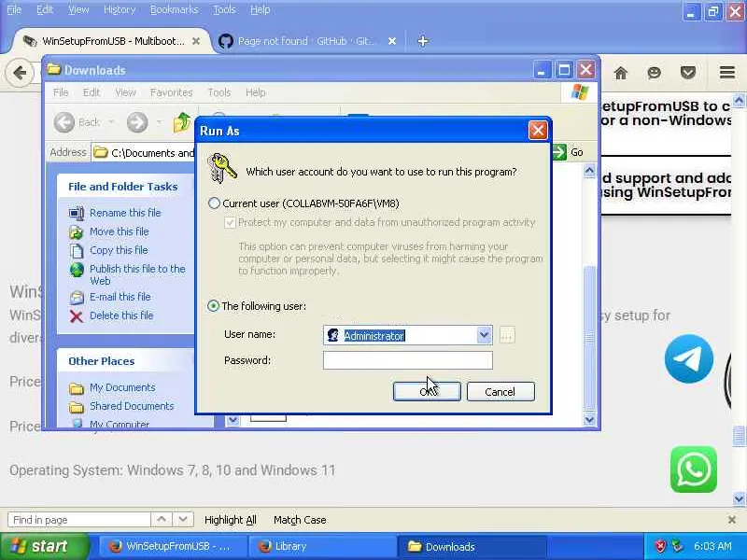
Task: Click the E-mail this file icon
Action: pos(77,297)
